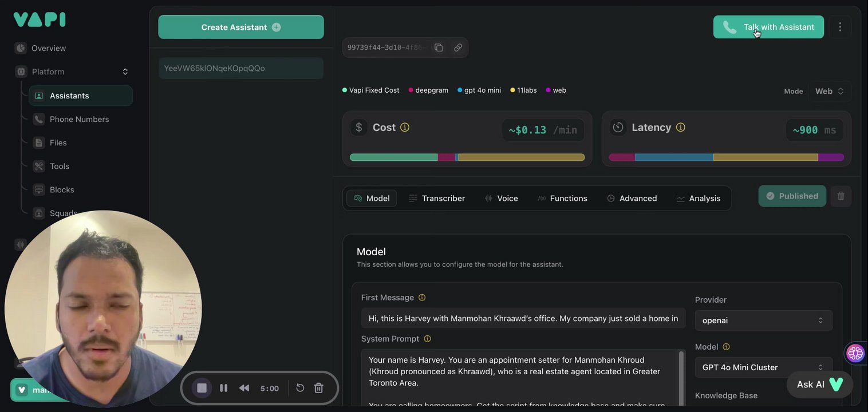Select the YeeVW65klONqeKOpqQQo assistant
The height and width of the screenshot is (412, 868).
(x=241, y=68)
